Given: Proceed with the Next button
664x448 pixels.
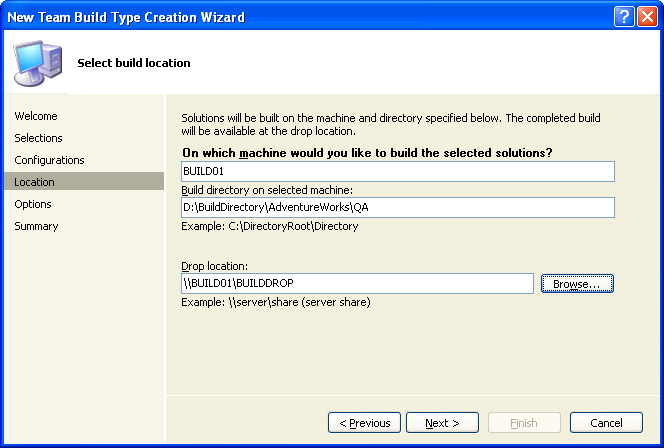Looking at the screenshot, I should click(x=441, y=423).
